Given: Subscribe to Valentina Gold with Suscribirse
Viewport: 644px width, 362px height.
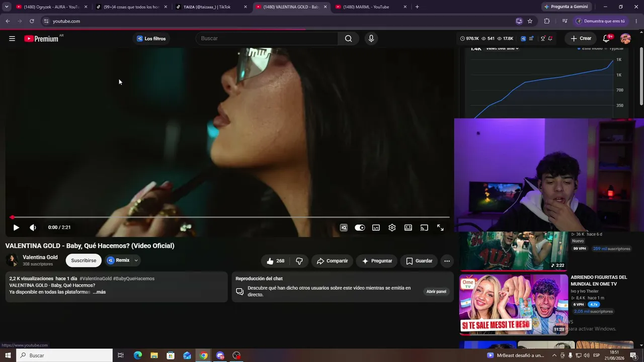Looking at the screenshot, I should [84, 260].
